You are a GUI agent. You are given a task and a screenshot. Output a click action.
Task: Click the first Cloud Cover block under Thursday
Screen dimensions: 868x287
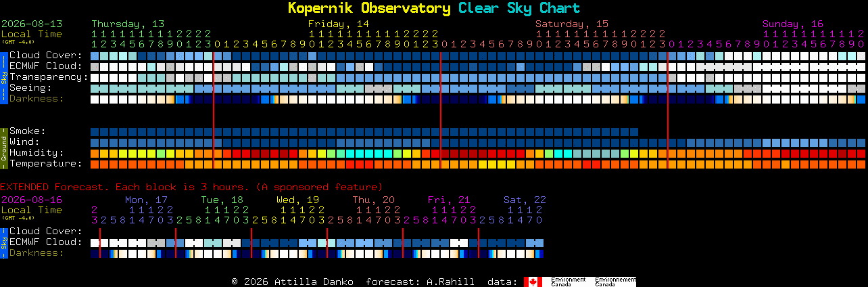pos(95,56)
